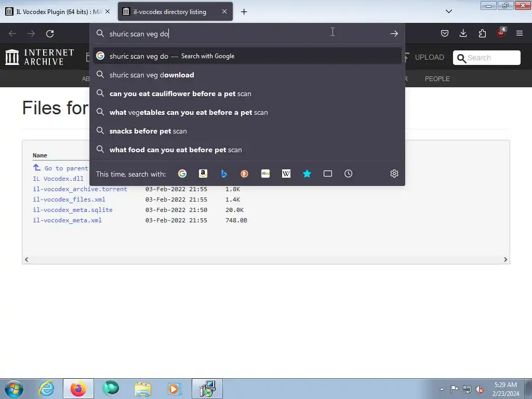The width and height of the screenshot is (532, 399).
Task: Choose suggestion 'what food can you eat'
Action: 247,150
